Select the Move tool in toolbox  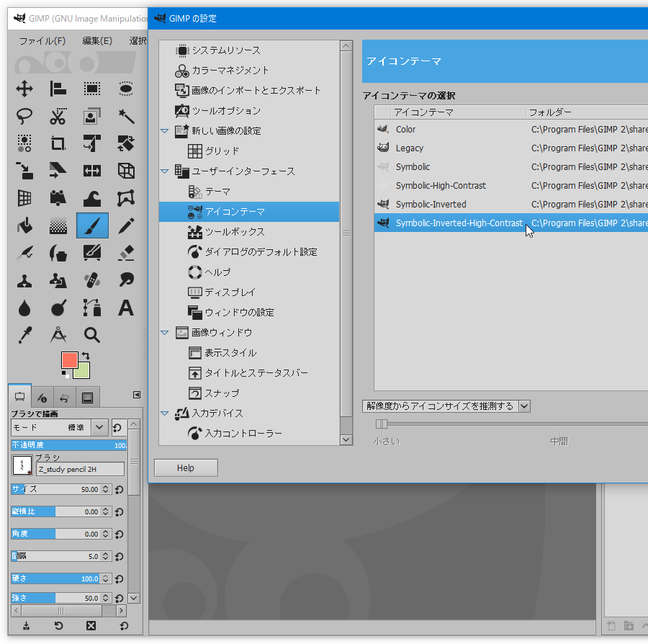tap(24, 89)
